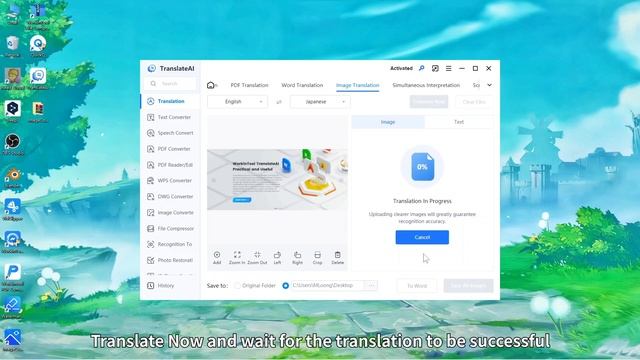Viewport: 640px width, 360px height.
Task: Switch to the PDF Translation tab
Action: tap(249, 85)
